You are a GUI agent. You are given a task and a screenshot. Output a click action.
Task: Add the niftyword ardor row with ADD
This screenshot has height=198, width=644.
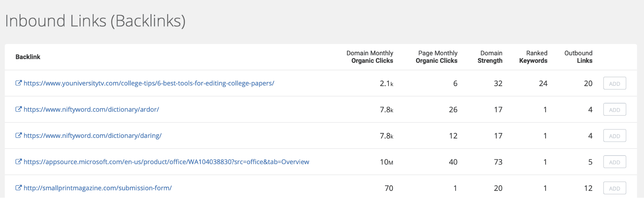[x=615, y=110]
